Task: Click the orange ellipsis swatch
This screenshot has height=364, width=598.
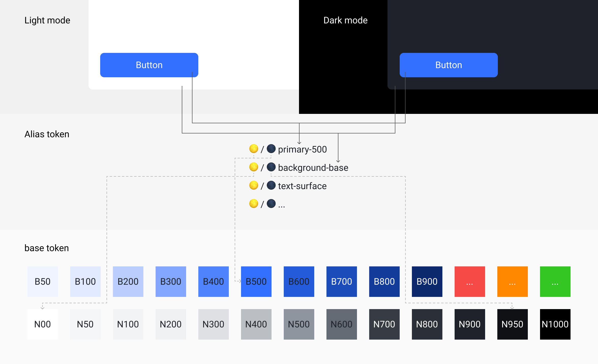Action: click(512, 281)
